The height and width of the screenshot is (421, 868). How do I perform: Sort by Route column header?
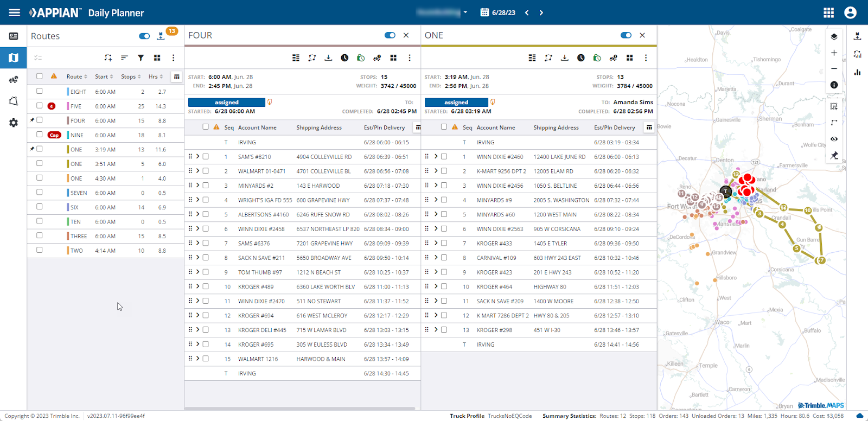(76, 76)
